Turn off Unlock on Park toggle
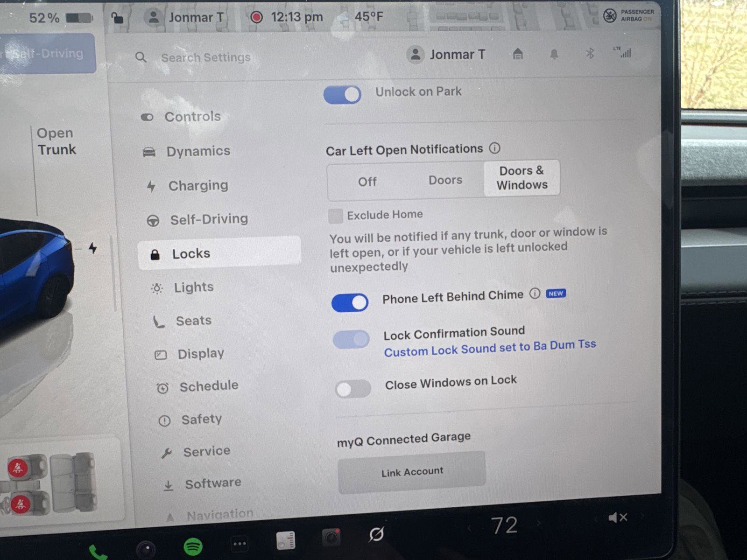This screenshot has height=560, width=747. 342,94
